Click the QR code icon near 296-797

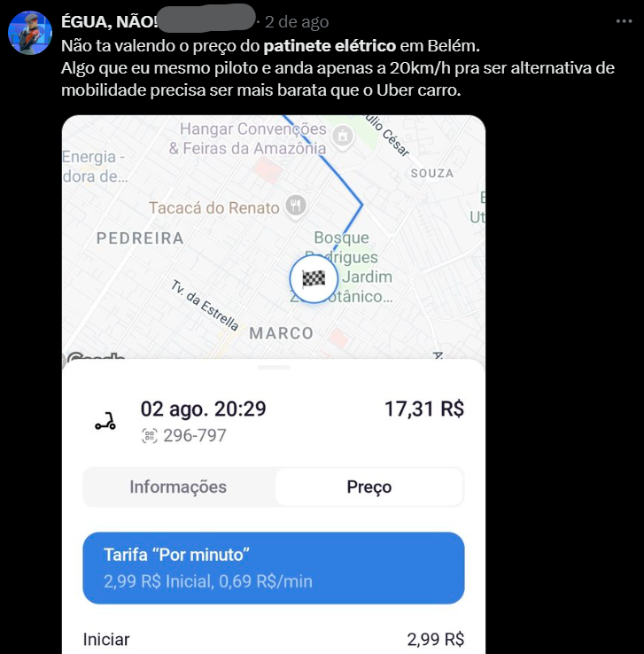click(x=150, y=436)
